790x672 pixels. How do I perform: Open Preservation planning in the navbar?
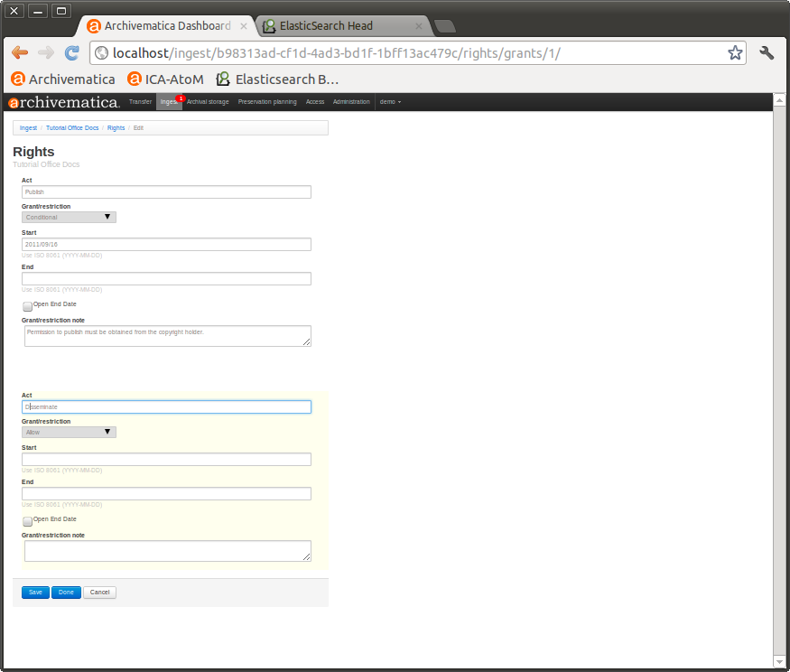[x=267, y=102]
